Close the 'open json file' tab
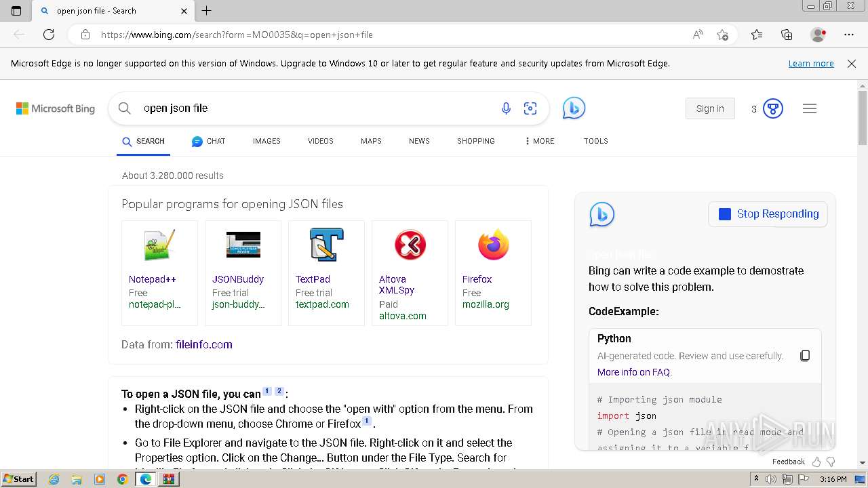This screenshot has width=868, height=488. pos(184,11)
